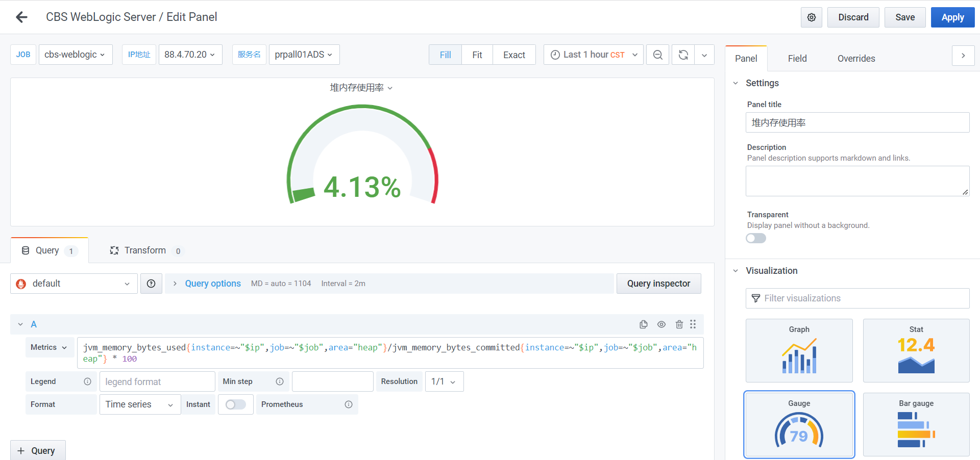Switch to the Transform tab

pos(145,250)
